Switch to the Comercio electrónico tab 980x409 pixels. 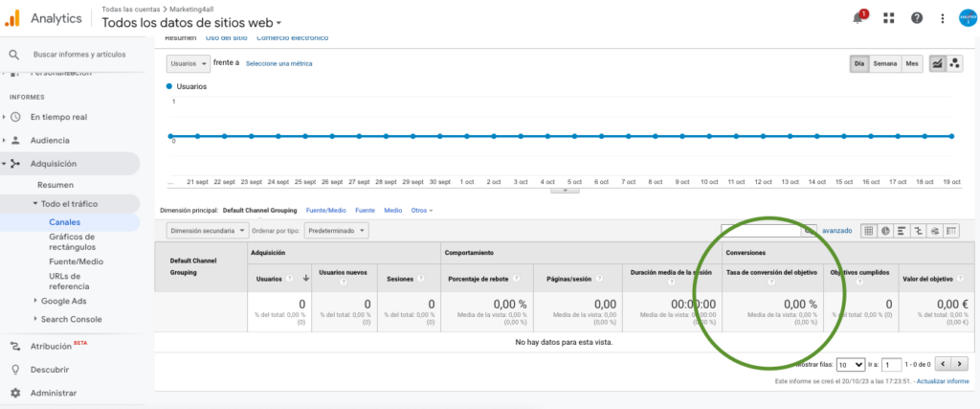point(293,37)
